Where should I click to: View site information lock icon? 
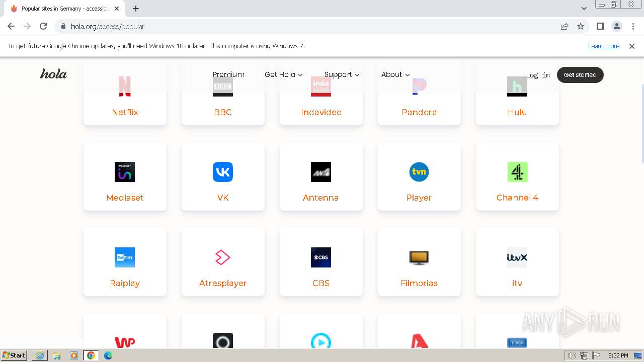pos(63,26)
